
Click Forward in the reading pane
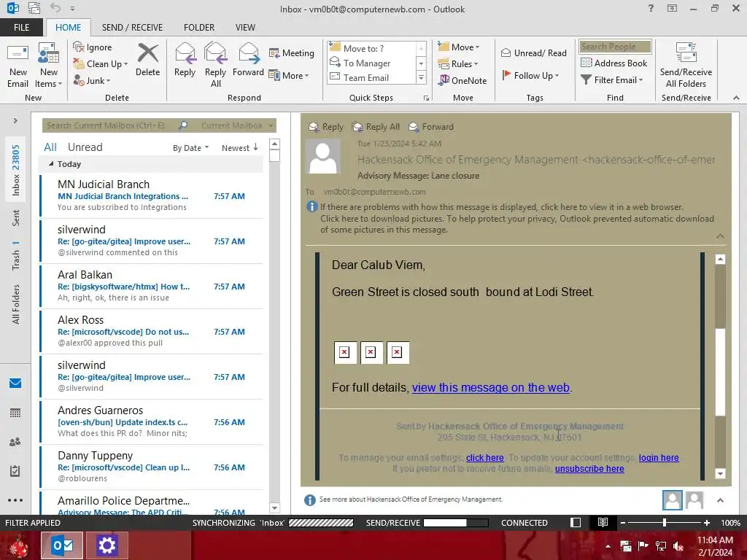[x=431, y=127]
